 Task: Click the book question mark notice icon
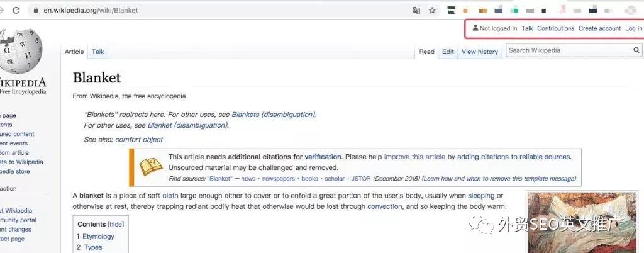click(x=150, y=167)
